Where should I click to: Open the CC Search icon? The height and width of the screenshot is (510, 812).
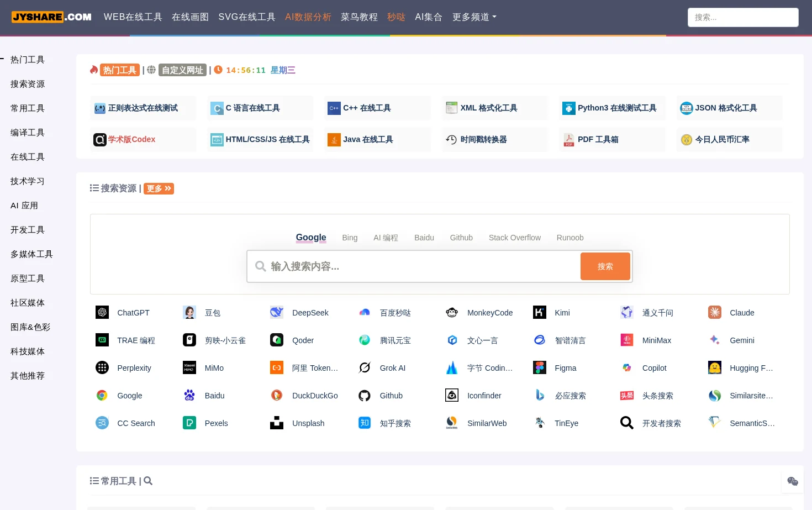(102, 423)
